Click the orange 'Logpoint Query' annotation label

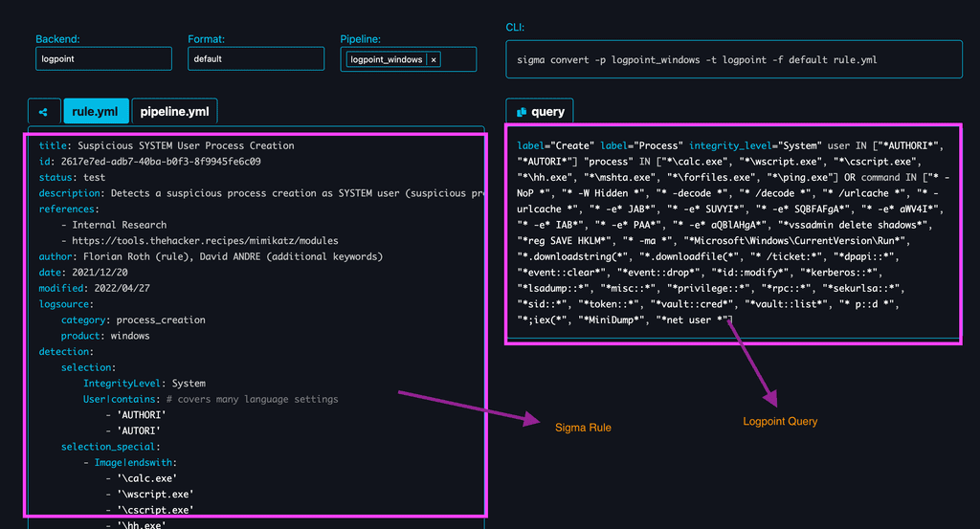pos(780,421)
